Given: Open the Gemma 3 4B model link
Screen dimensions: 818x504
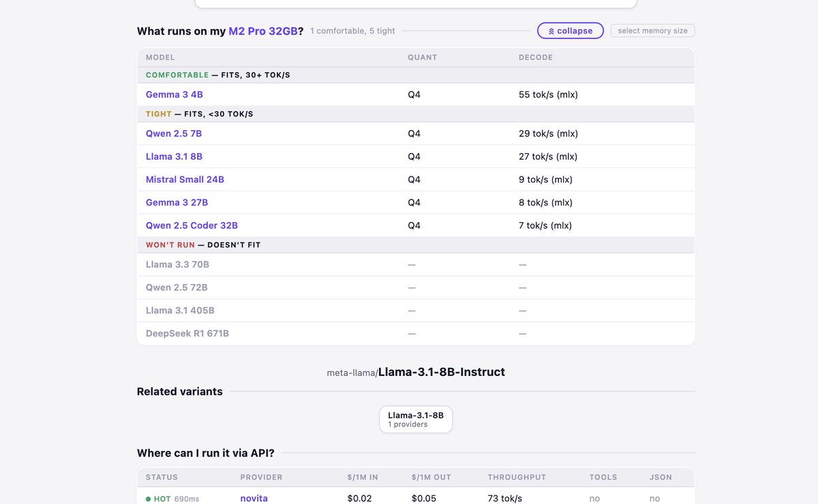Looking at the screenshot, I should [x=175, y=95].
